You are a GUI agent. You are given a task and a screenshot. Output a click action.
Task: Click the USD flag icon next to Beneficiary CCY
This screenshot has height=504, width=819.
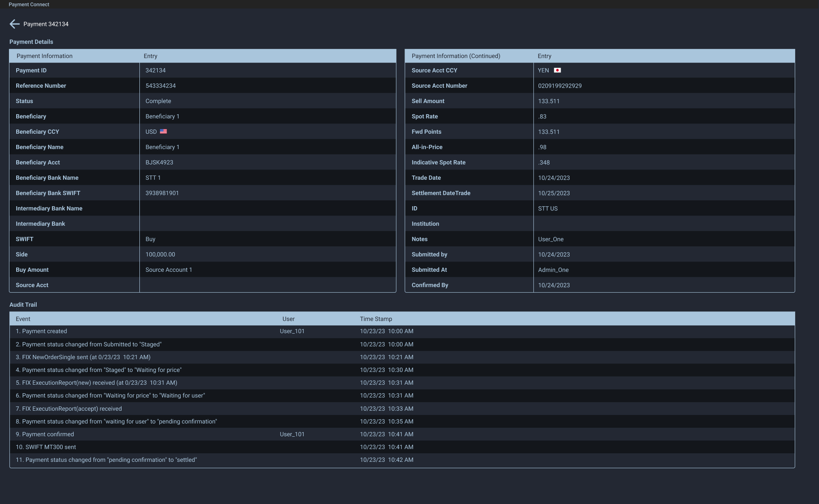click(x=164, y=131)
